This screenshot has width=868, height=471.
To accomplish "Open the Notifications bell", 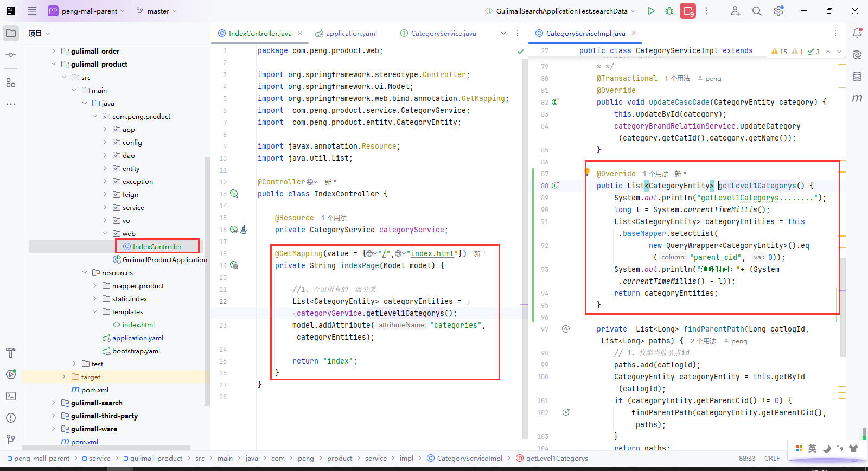I will (x=857, y=33).
